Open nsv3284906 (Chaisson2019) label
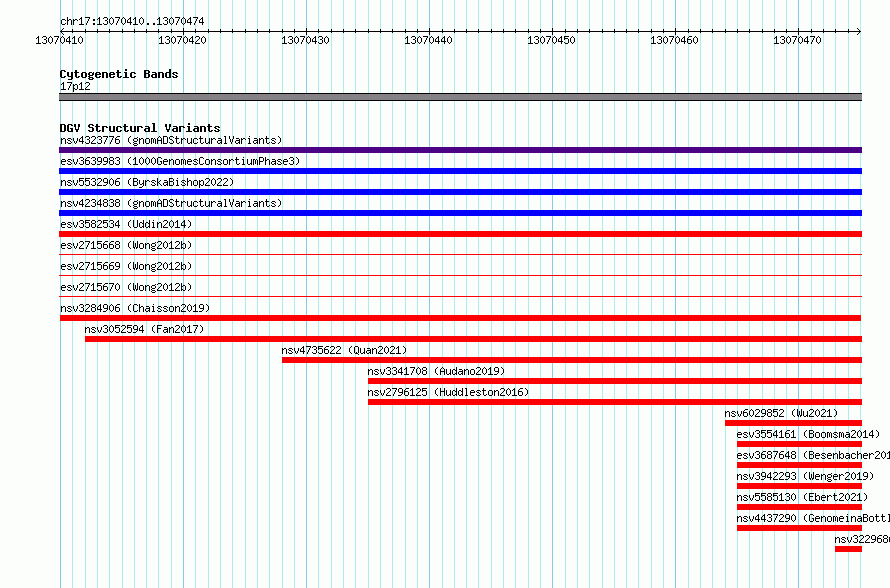 (135, 308)
